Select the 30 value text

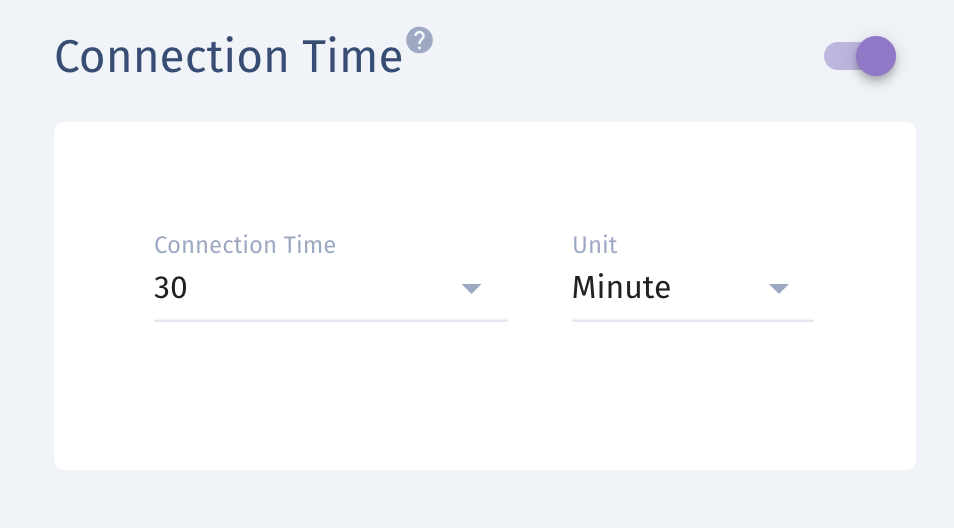pyautogui.click(x=170, y=288)
